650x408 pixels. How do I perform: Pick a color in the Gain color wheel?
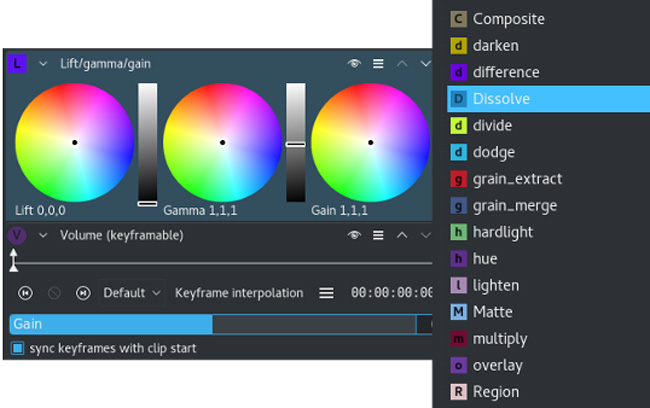tap(371, 143)
